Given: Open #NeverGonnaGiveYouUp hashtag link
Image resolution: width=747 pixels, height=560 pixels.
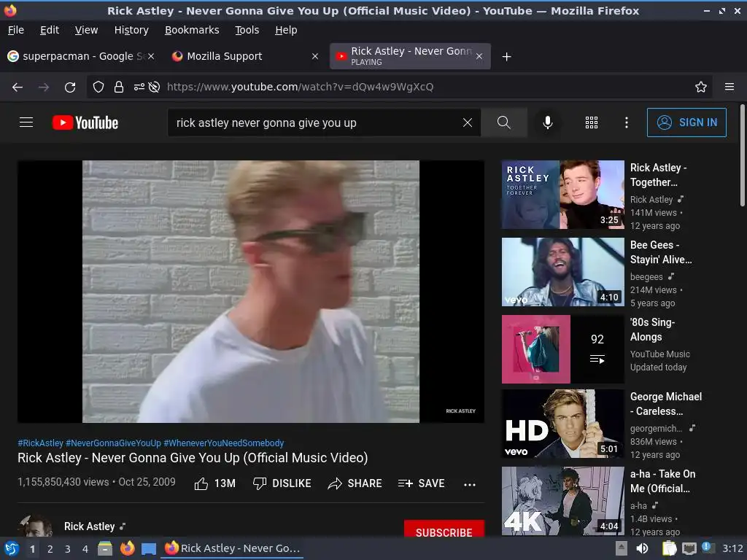Looking at the screenshot, I should click(113, 443).
